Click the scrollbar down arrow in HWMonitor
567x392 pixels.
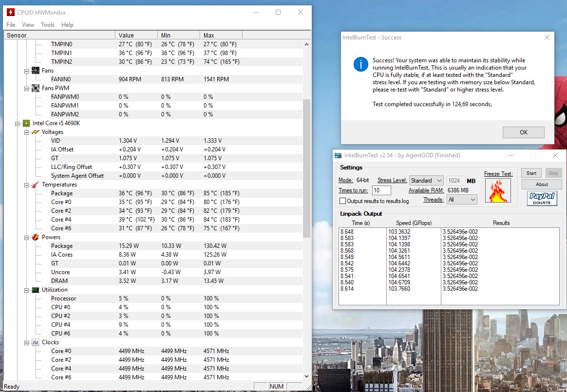(306, 376)
